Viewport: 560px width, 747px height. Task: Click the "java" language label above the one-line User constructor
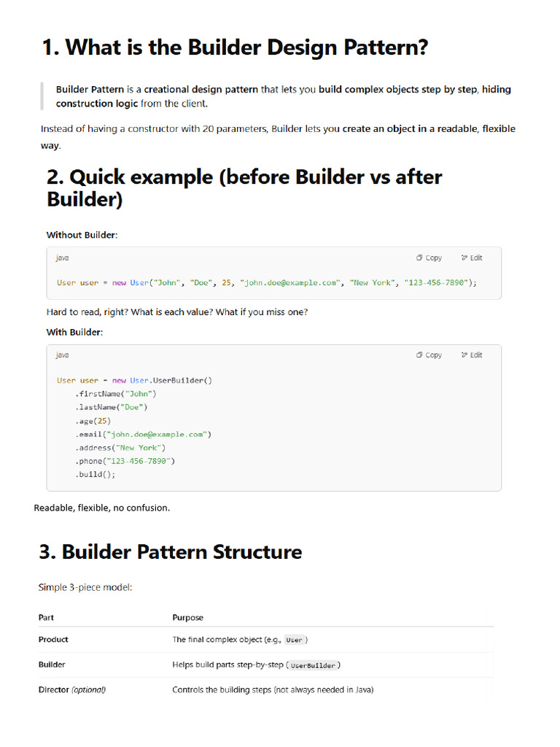click(63, 258)
